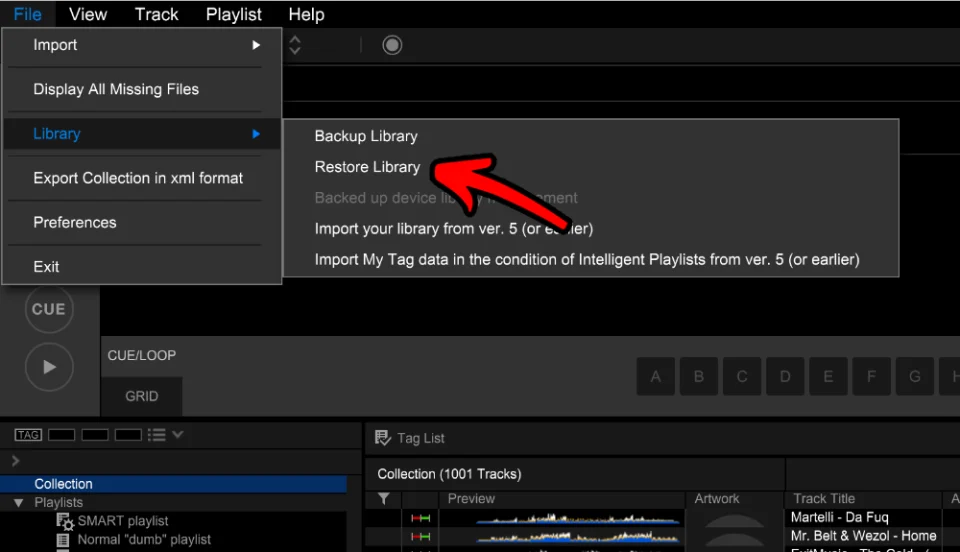
Task: Click the cue marker icon in the Mr. Belt & Wezol row
Action: (x=421, y=537)
